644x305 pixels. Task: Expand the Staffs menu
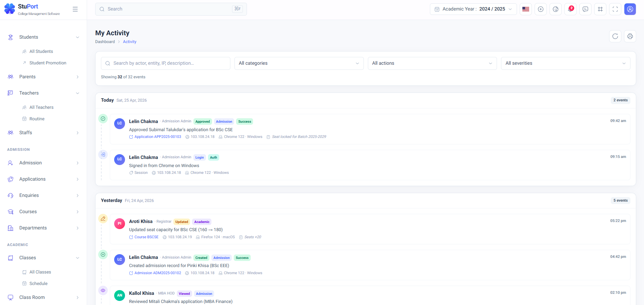pos(78,133)
